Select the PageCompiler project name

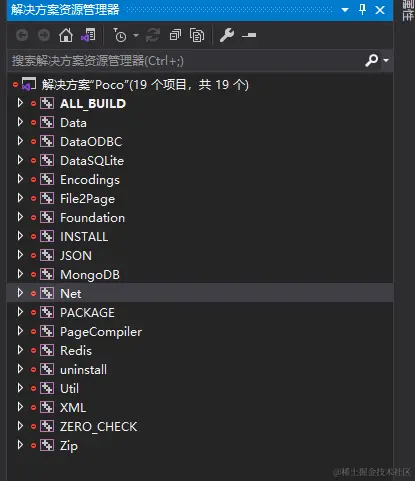point(101,332)
